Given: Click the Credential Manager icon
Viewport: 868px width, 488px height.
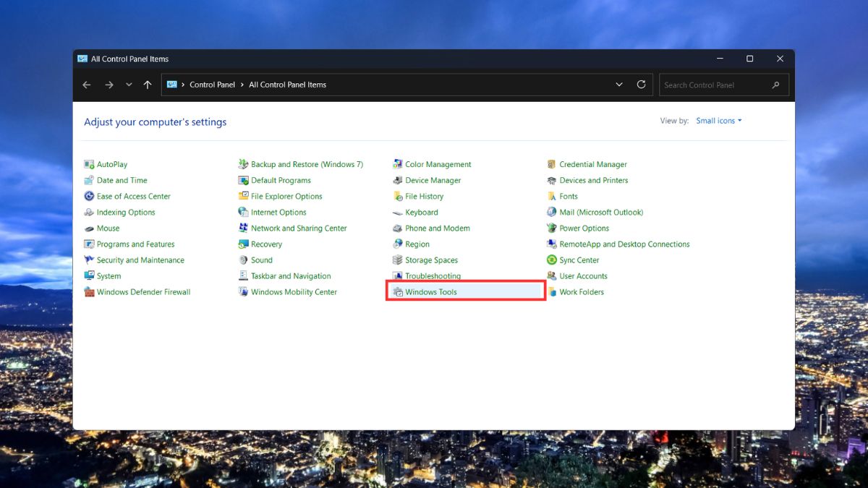Looking at the screenshot, I should click(x=552, y=165).
